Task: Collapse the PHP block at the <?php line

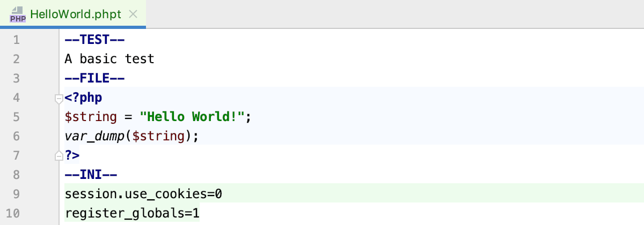Action: 59,99
